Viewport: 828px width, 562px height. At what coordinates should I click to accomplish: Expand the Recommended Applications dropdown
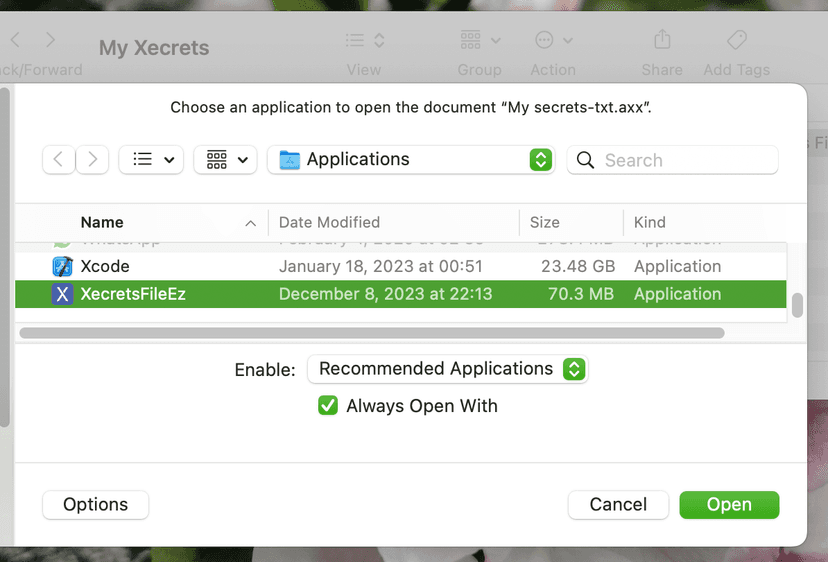coord(447,369)
